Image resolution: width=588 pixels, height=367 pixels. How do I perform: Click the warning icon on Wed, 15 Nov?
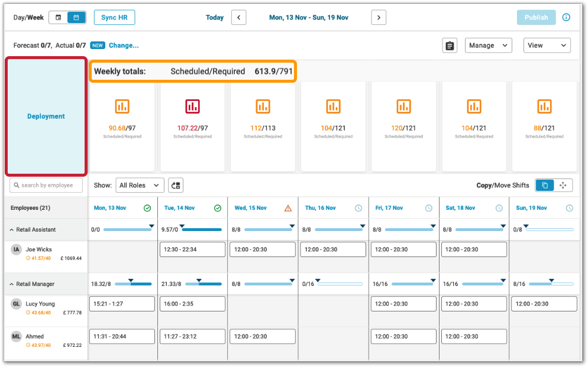[288, 208]
